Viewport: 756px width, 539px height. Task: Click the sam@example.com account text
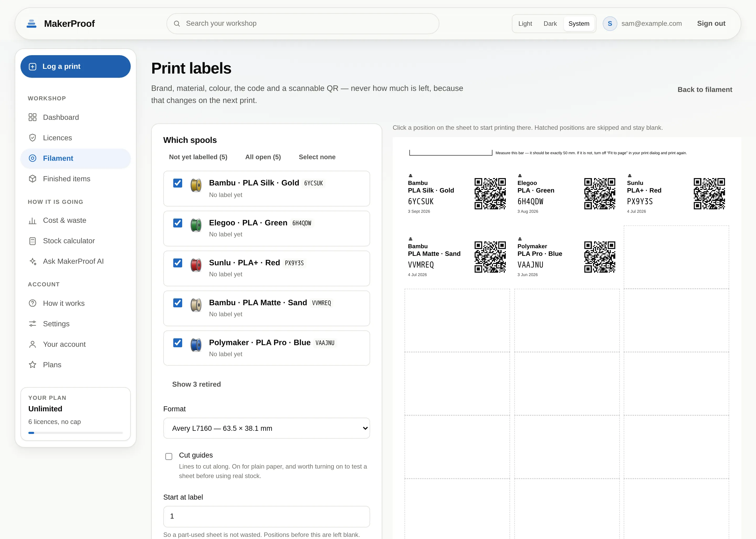[x=651, y=24]
